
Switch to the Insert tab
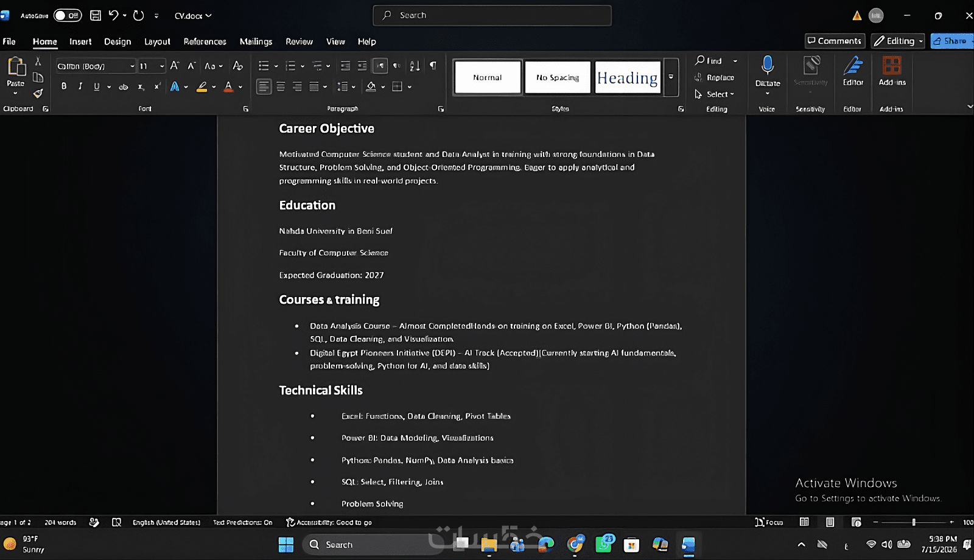[80, 41]
